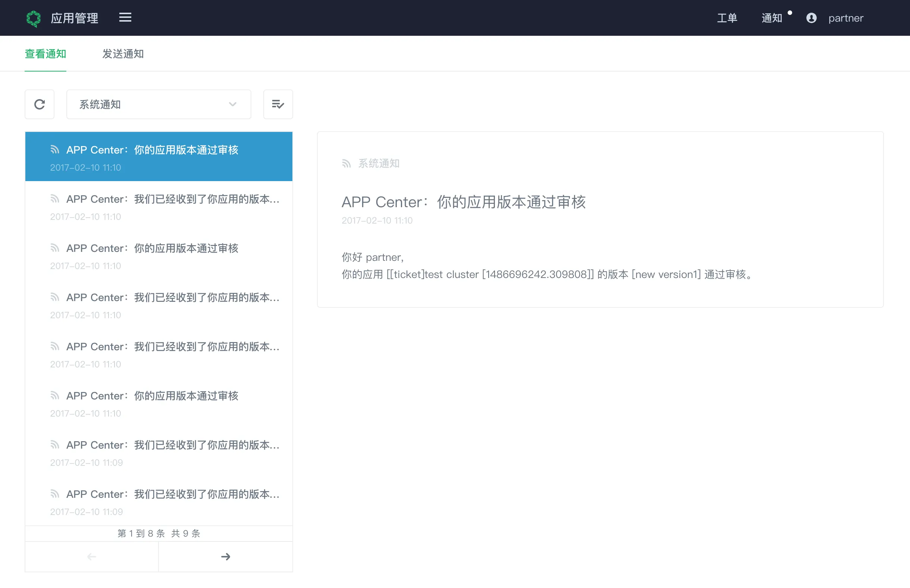The width and height of the screenshot is (910, 588).
Task: Click the QingCloud logo in top bar
Action: (x=34, y=18)
